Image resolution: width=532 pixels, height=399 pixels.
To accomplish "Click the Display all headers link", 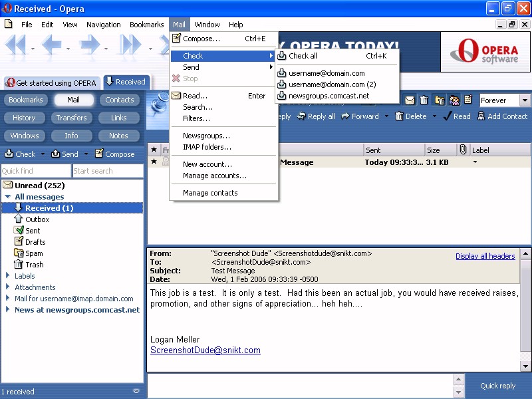I will point(485,256).
